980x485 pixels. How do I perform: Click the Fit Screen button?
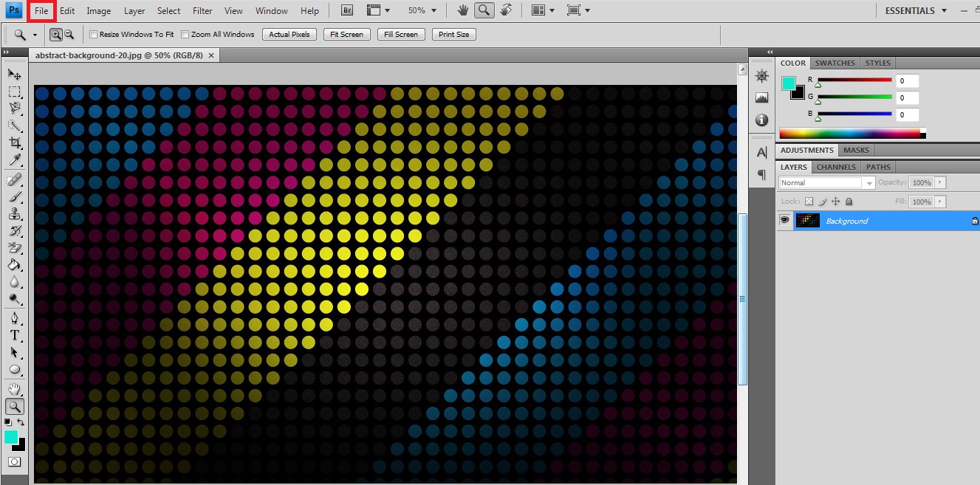click(x=346, y=34)
